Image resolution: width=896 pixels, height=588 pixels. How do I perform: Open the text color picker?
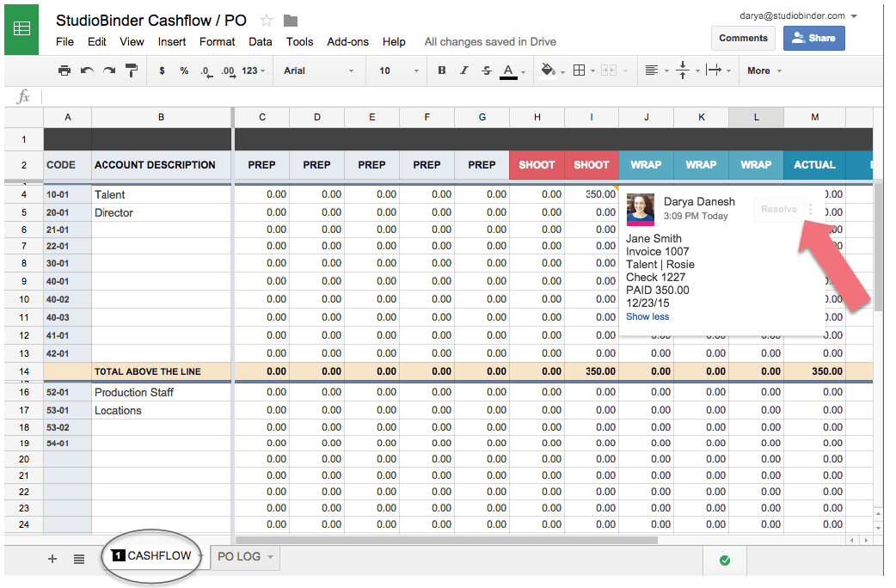506,70
